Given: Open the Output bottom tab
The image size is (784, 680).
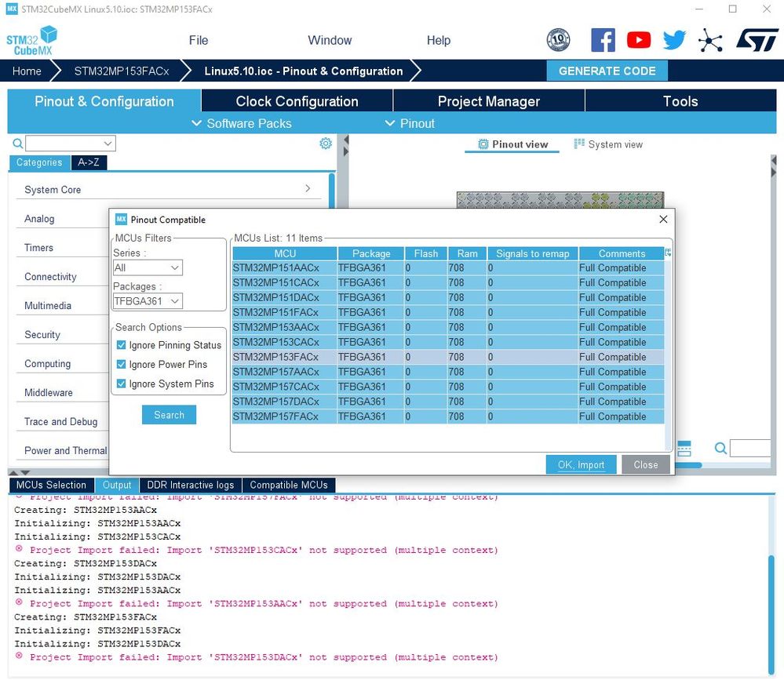Looking at the screenshot, I should click(x=117, y=485).
